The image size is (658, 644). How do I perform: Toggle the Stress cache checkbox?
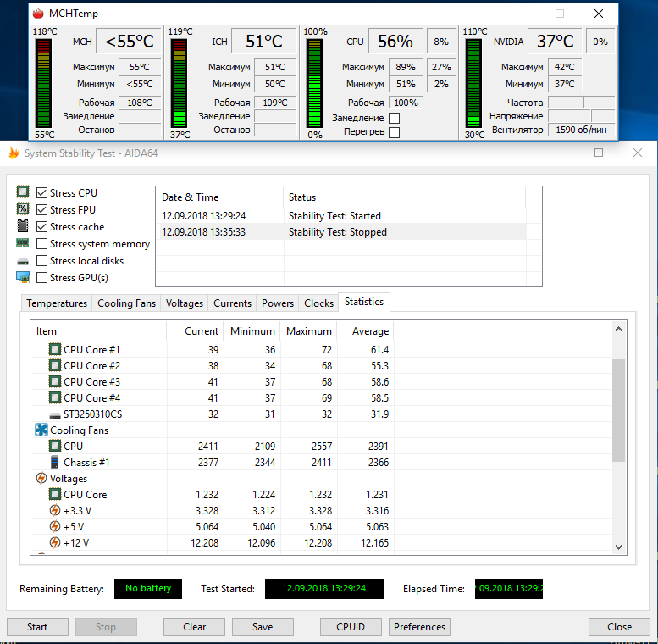(41, 227)
